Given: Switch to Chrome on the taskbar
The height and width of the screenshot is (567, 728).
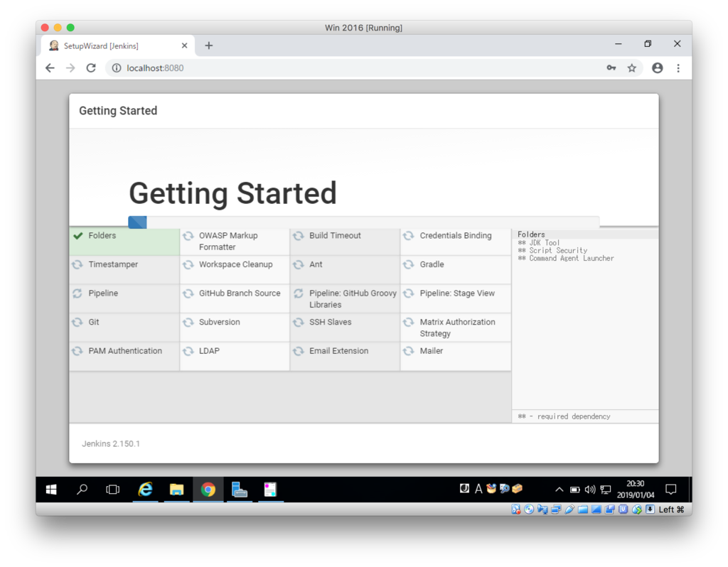Looking at the screenshot, I should click(208, 490).
